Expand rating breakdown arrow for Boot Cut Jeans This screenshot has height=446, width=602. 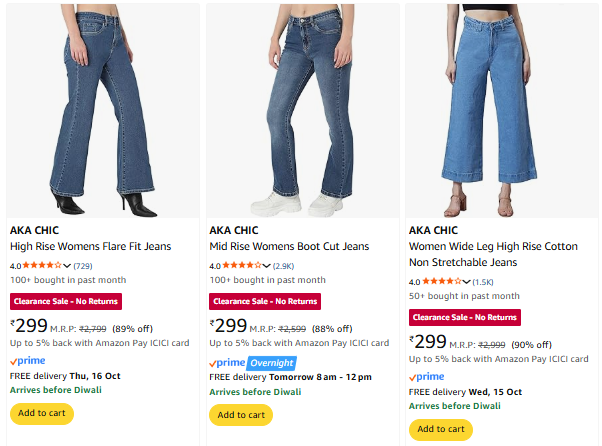267,267
